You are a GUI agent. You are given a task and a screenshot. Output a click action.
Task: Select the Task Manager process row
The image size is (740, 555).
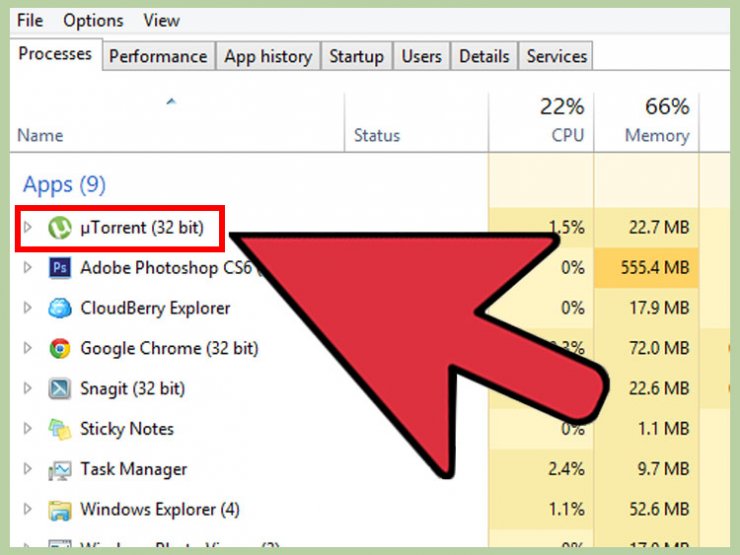tap(370, 469)
